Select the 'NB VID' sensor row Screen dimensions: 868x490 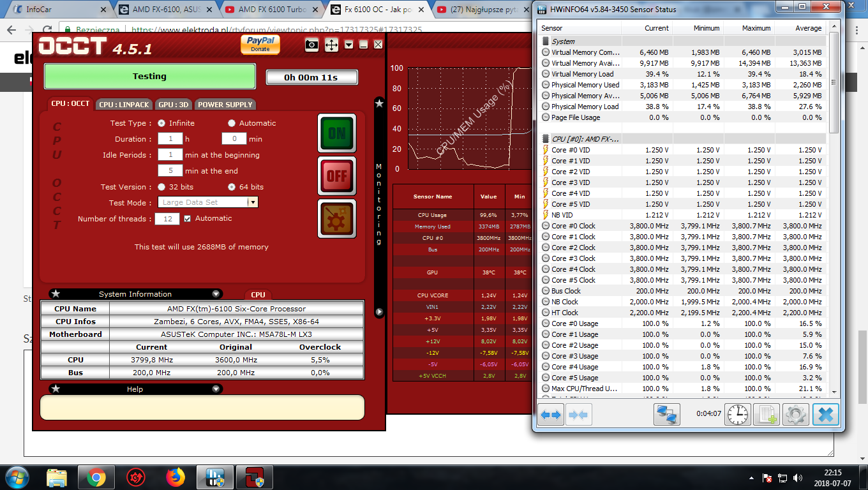(682, 215)
